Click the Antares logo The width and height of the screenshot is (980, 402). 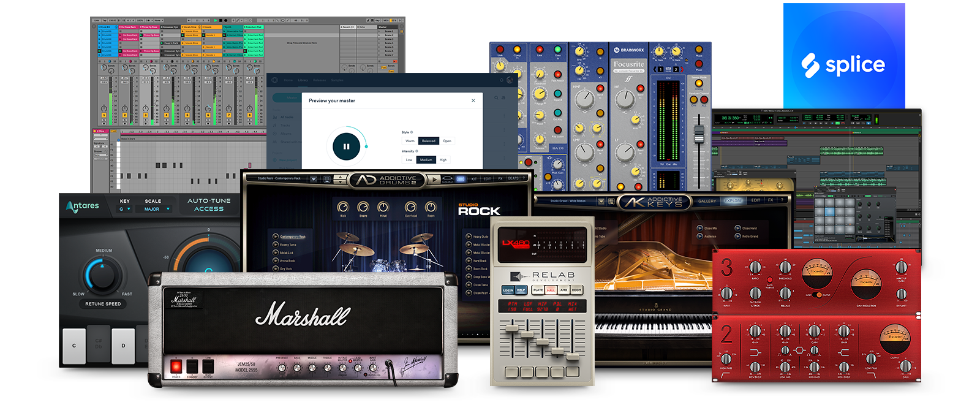pos(82,207)
